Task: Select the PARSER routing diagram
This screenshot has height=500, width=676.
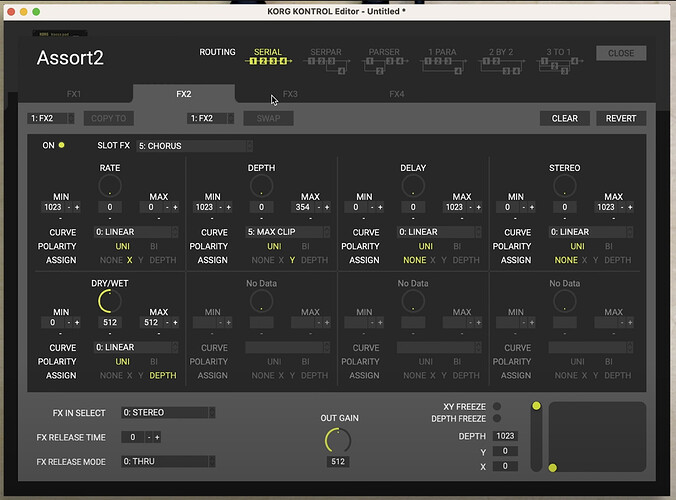Action: tap(384, 60)
